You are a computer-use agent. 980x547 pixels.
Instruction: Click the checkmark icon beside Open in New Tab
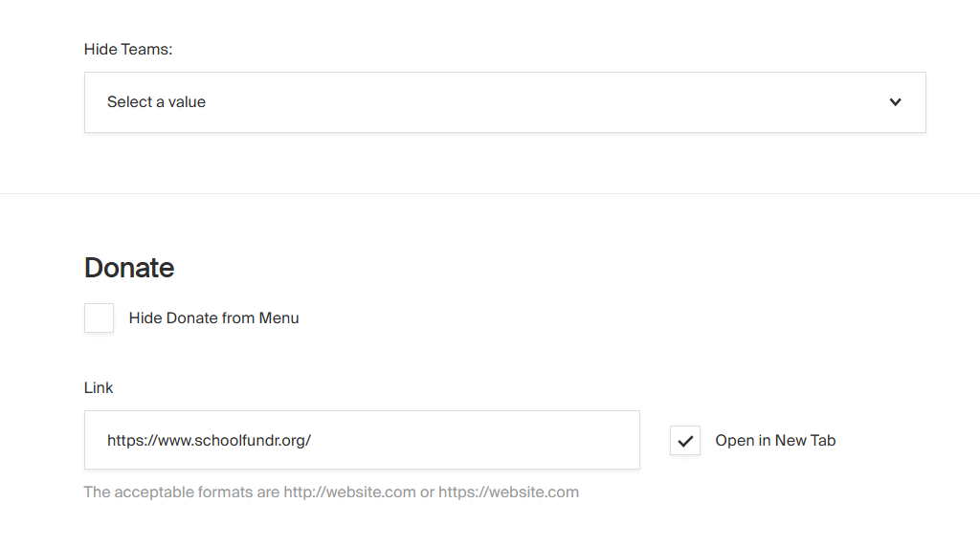685,441
